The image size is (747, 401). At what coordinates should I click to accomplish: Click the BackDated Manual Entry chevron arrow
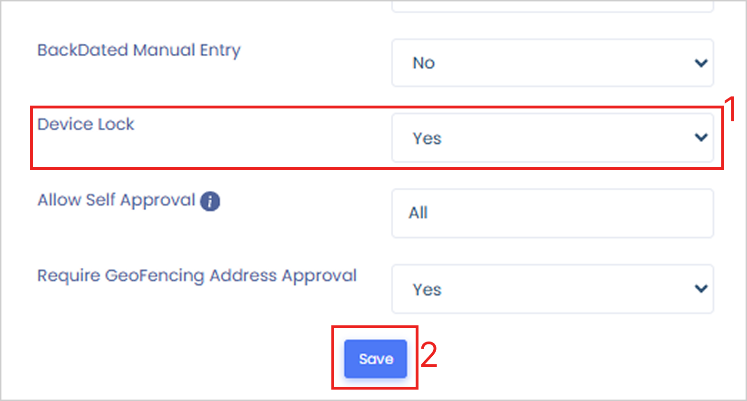700,63
